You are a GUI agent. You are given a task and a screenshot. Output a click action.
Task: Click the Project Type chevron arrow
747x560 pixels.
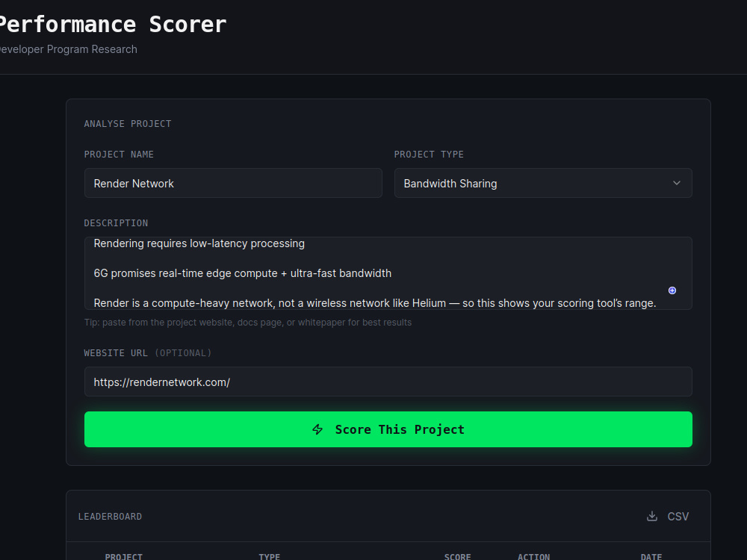(x=677, y=183)
